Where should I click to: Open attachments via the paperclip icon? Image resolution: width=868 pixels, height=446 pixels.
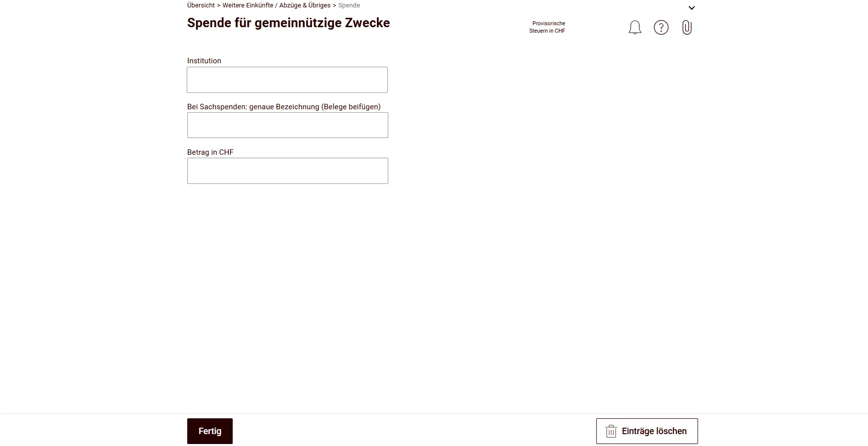[687, 27]
